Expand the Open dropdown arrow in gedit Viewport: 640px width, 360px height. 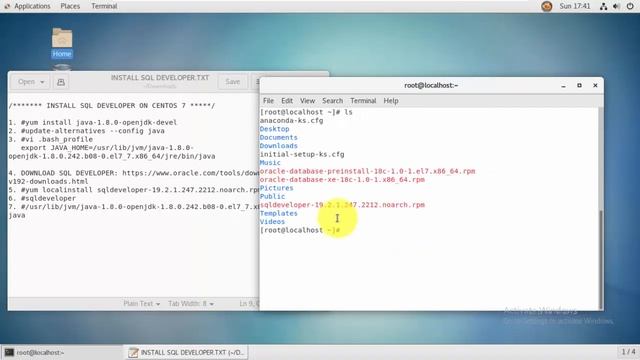coord(42,82)
